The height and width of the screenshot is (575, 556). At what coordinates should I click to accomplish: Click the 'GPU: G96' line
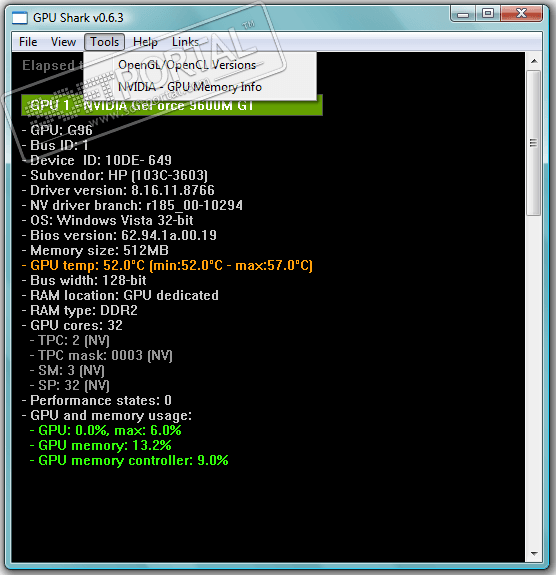click(x=57, y=130)
